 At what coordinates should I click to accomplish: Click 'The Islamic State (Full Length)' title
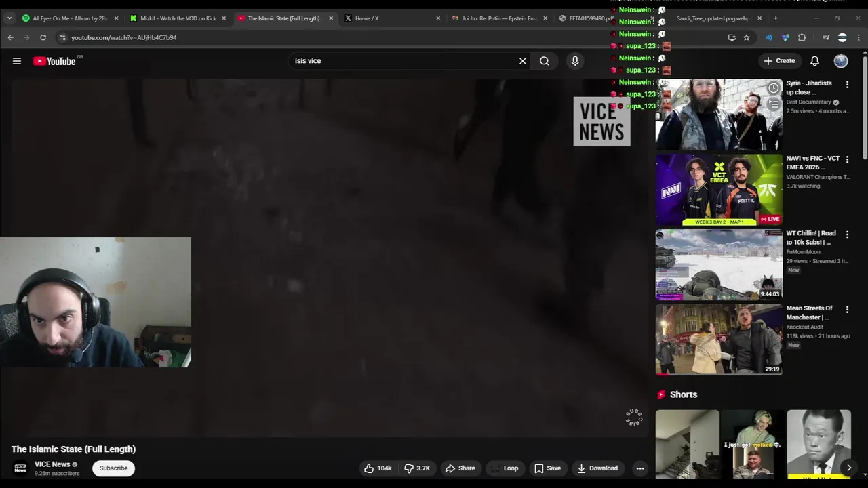(x=73, y=449)
